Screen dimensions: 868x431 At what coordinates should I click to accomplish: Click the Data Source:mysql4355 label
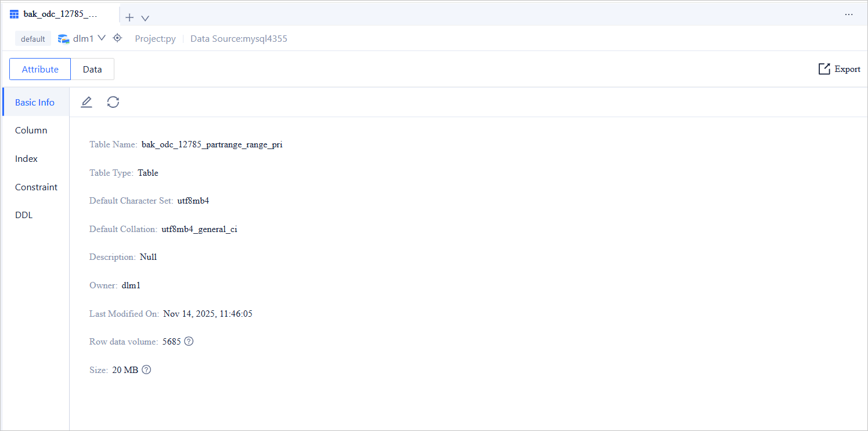pos(239,39)
